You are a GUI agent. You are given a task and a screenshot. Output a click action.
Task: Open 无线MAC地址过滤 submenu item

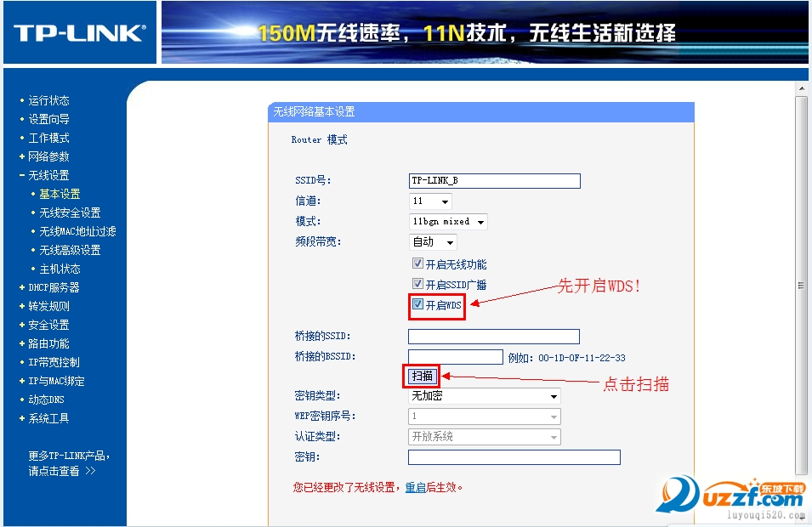click(77, 231)
